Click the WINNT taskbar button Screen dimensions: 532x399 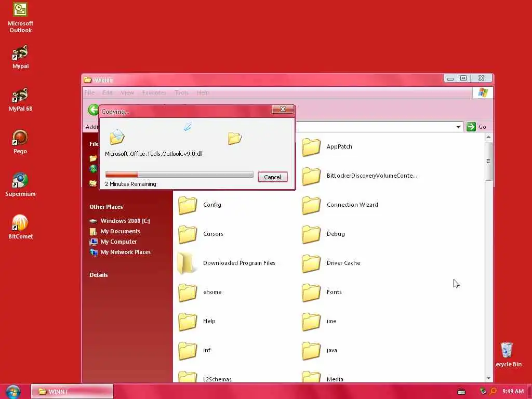(x=72, y=392)
